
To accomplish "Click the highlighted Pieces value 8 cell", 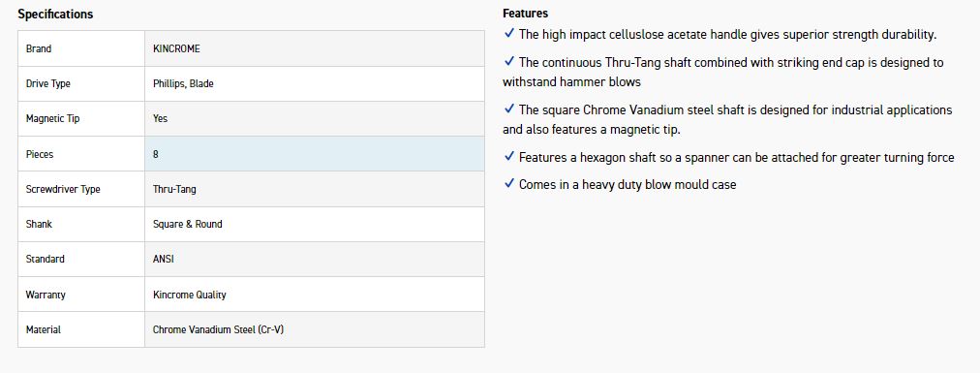I will click(315, 154).
